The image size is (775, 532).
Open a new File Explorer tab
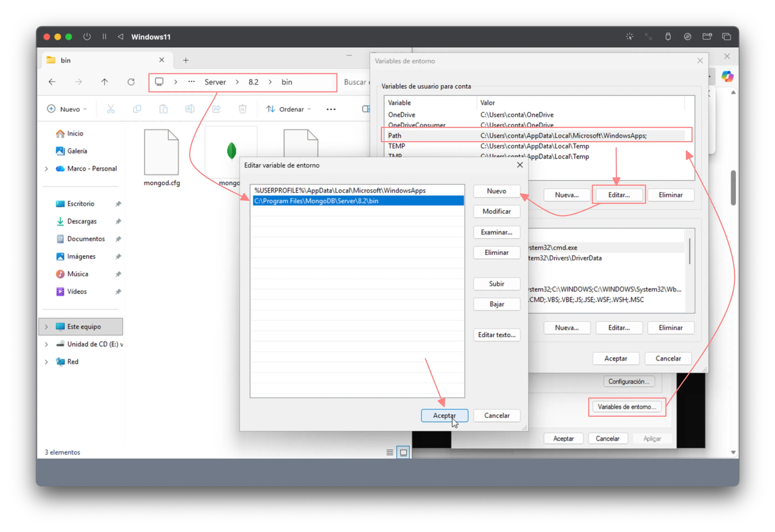pos(186,60)
